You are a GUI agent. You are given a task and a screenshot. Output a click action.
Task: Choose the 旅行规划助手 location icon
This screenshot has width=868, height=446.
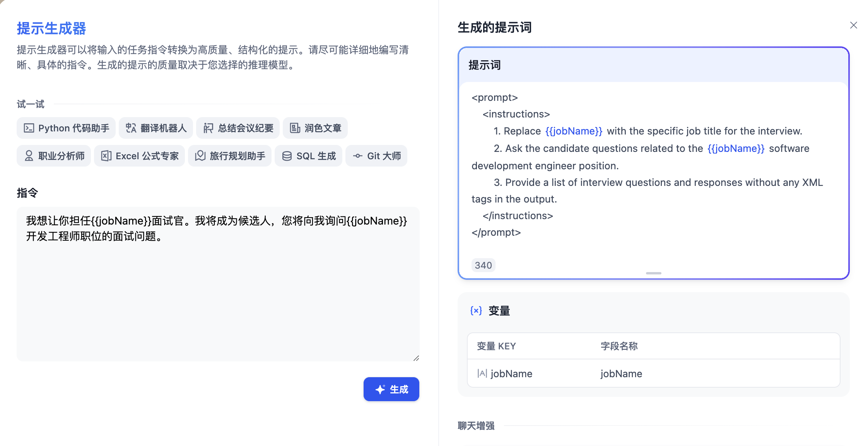click(200, 156)
